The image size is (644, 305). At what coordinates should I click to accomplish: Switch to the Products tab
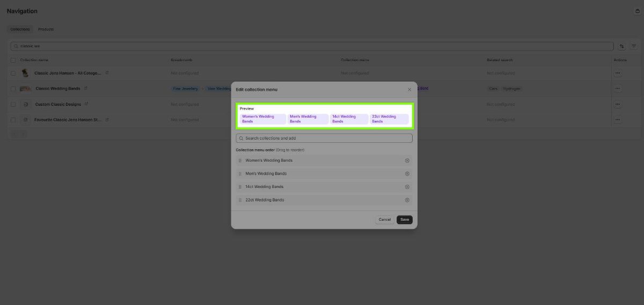(x=46, y=29)
